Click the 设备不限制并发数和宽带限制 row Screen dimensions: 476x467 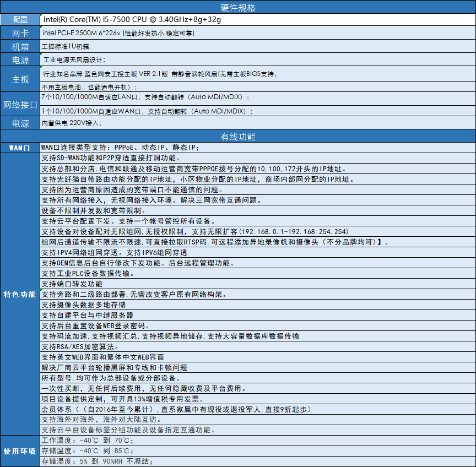pyautogui.click(x=258, y=210)
